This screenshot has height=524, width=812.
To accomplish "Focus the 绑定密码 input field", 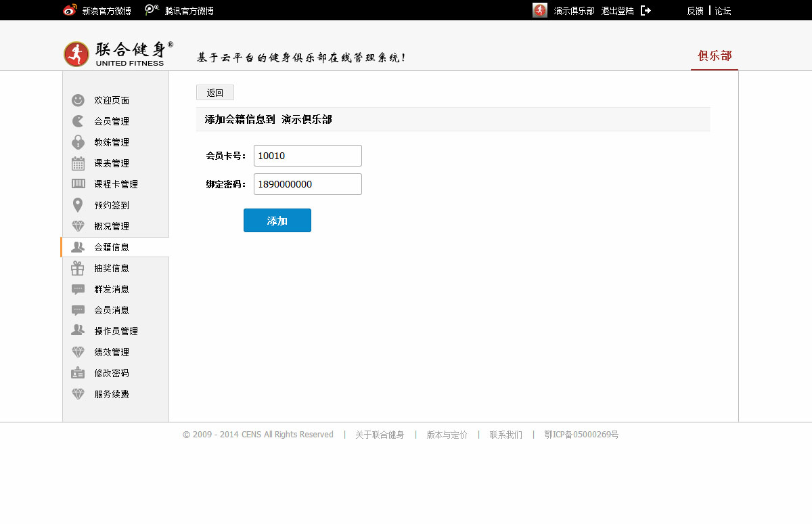I will click(307, 184).
